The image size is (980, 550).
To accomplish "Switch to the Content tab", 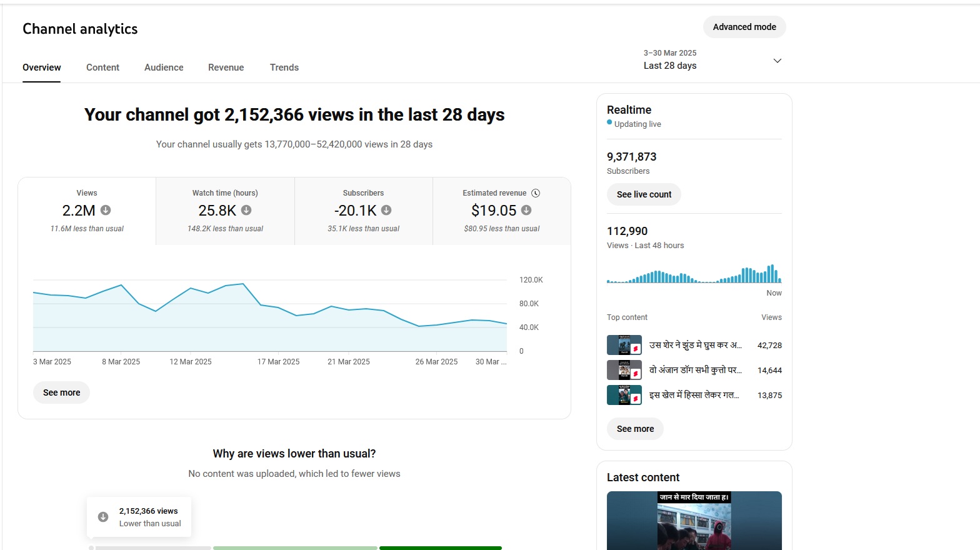I will 102,67.
